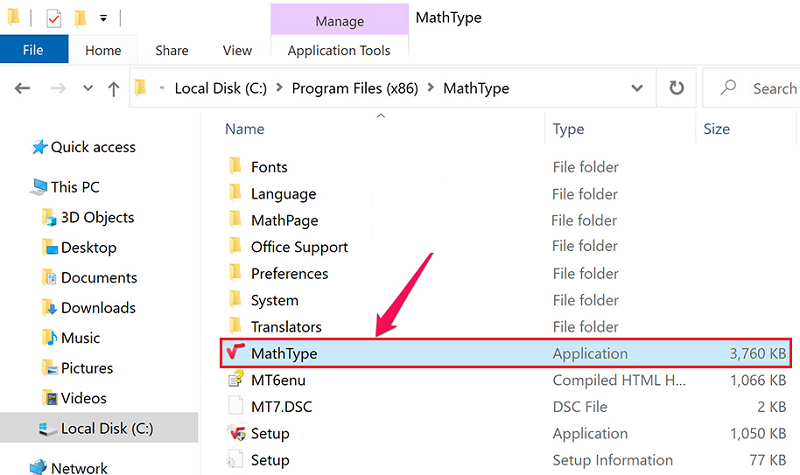This screenshot has height=475, width=800.
Task: Switch to the View ribbon tab
Action: coord(237,50)
